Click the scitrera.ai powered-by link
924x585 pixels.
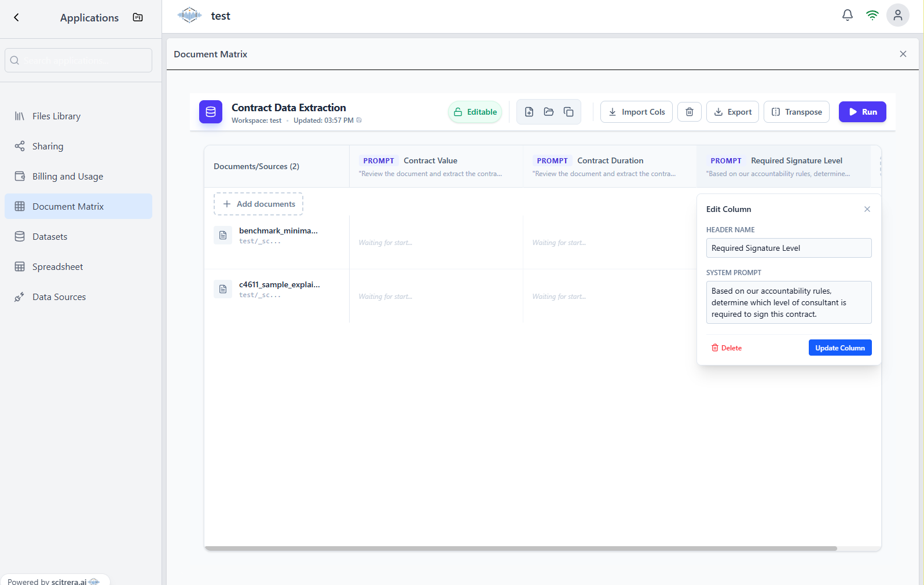click(68, 582)
